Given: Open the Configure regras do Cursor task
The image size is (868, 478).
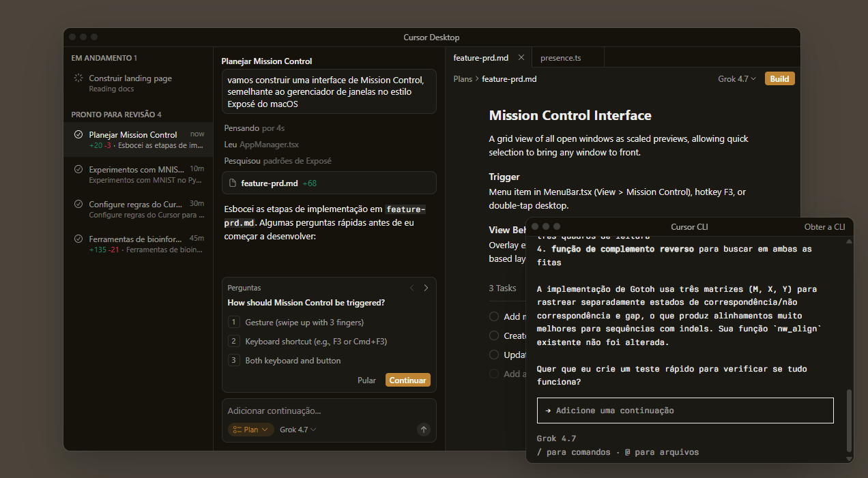Looking at the screenshot, I should pyautogui.click(x=139, y=209).
